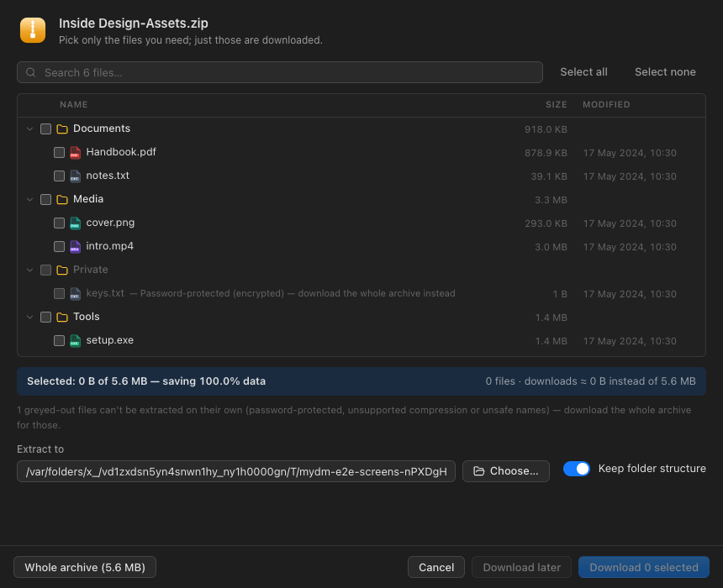The image size is (723, 588).
Task: Click the password-protected note beside keys.txt
Action: point(293,293)
